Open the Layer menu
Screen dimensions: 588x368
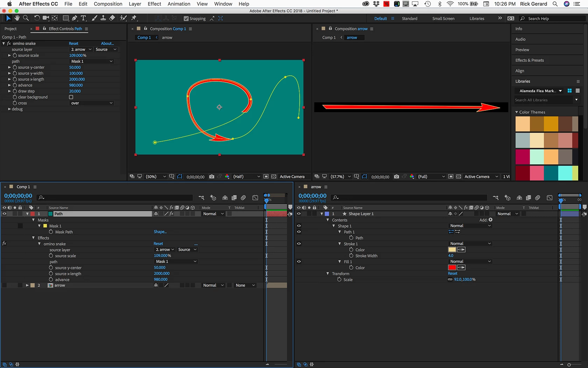135,4
